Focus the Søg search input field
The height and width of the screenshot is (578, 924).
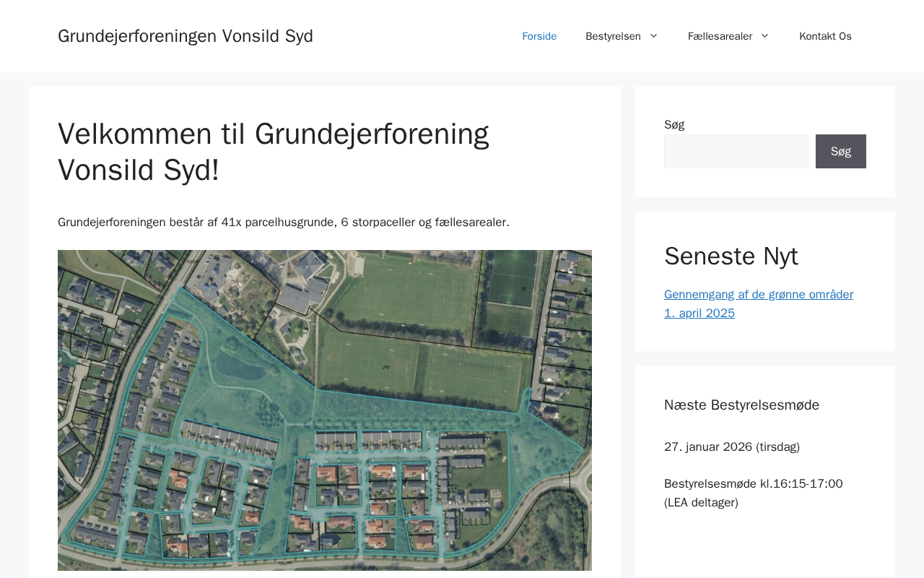pos(736,152)
